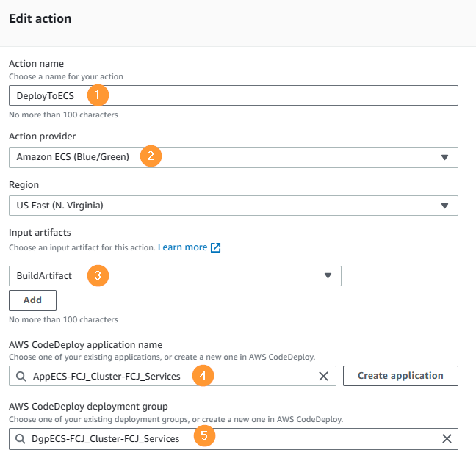Click the Create application button
Viewport: 476px width, 461px height.
(x=400, y=376)
